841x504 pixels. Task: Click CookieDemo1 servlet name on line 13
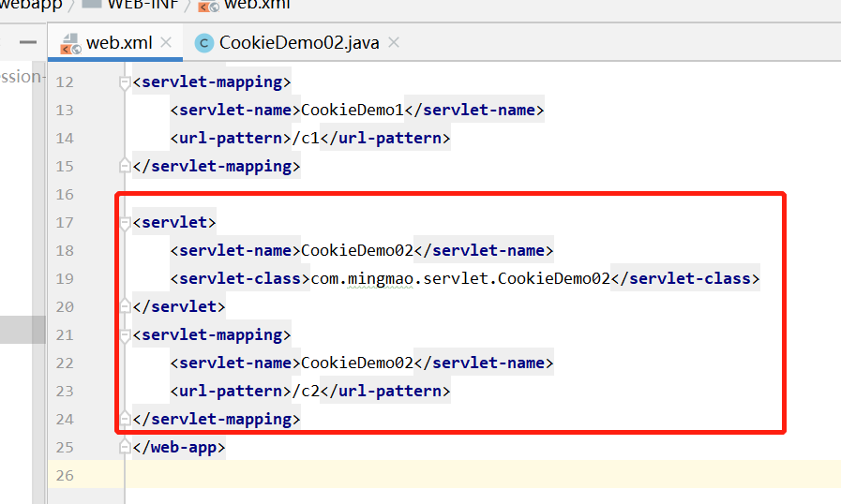click(x=353, y=110)
